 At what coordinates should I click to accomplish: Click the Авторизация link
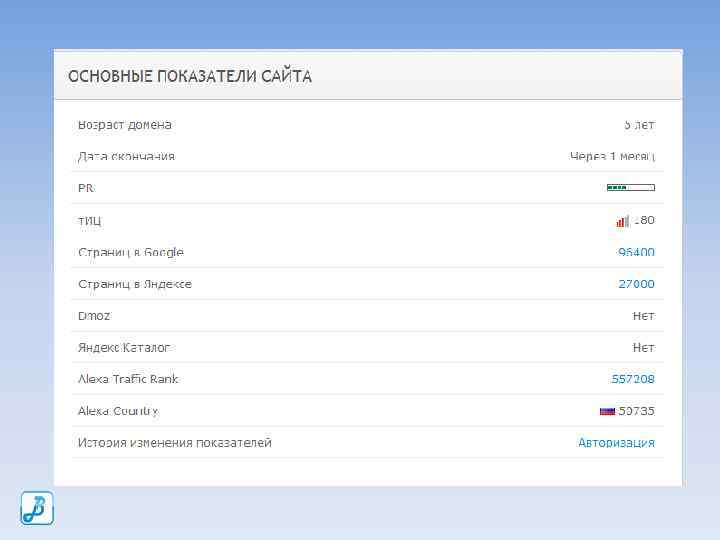tap(616, 443)
